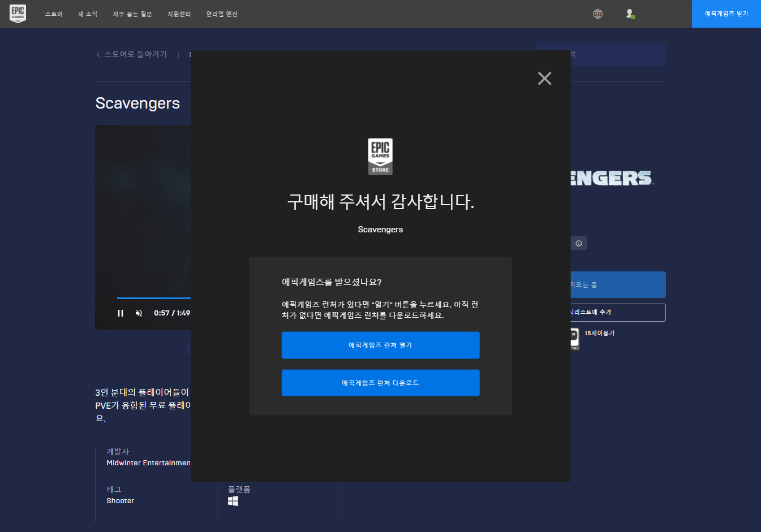
Task: Open 자주 묻는 질문 in top navigation
Action: pos(132,14)
